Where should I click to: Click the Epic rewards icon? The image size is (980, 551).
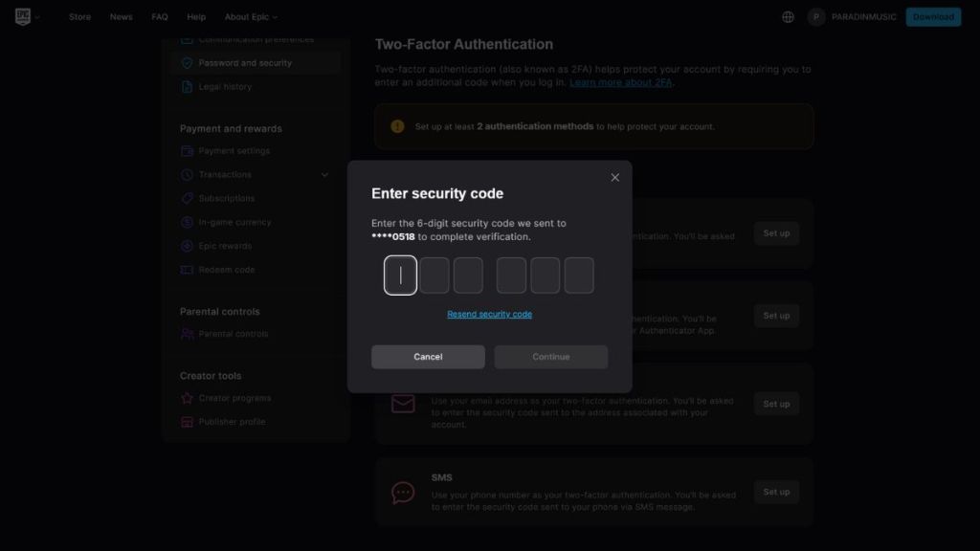click(186, 246)
